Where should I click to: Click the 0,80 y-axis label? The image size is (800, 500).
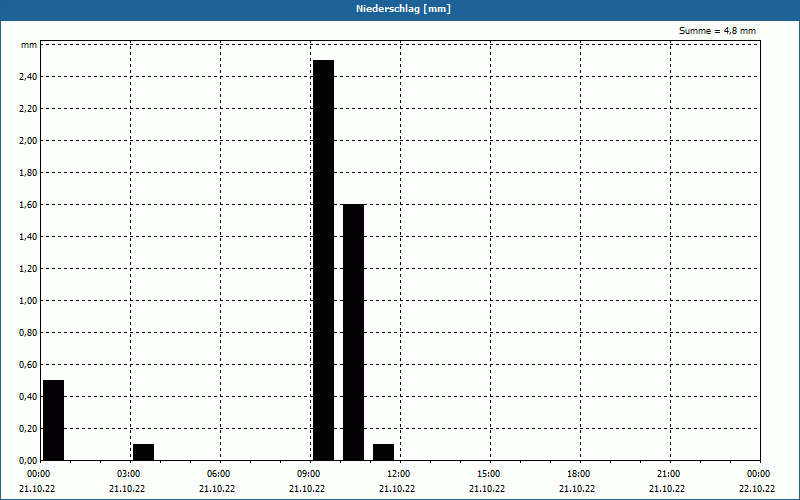[x=28, y=333]
